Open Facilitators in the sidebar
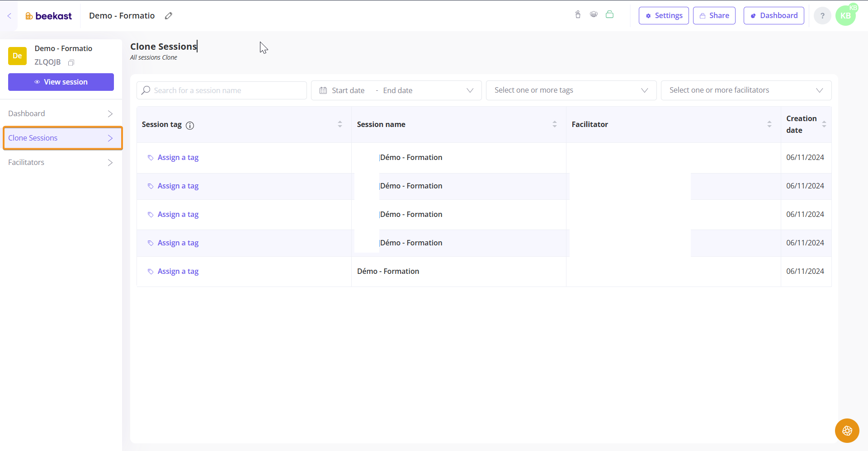Screen dimensions: 868x451 click(x=61, y=162)
